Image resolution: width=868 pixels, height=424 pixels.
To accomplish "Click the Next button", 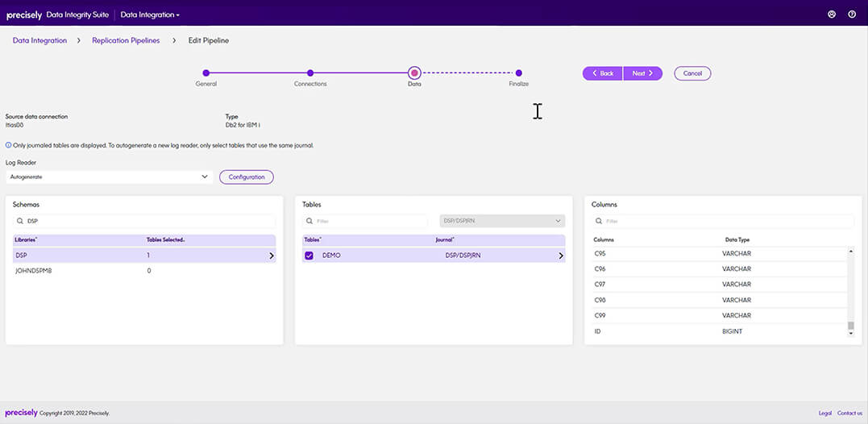I will click(x=642, y=73).
